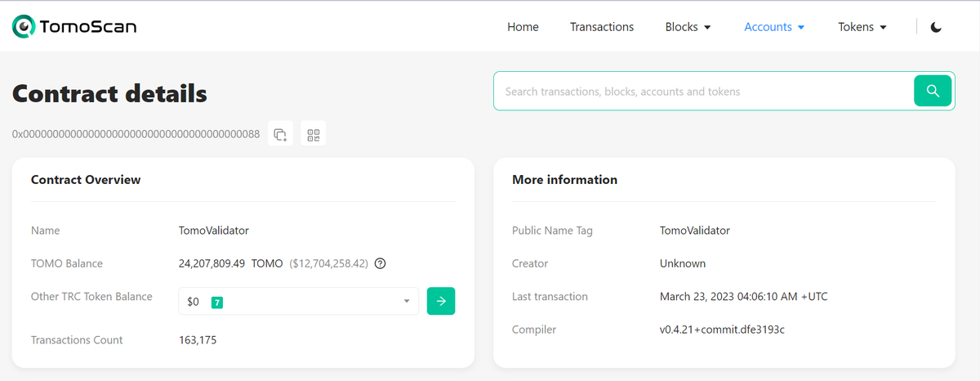Click the green arrow token button

(x=441, y=301)
